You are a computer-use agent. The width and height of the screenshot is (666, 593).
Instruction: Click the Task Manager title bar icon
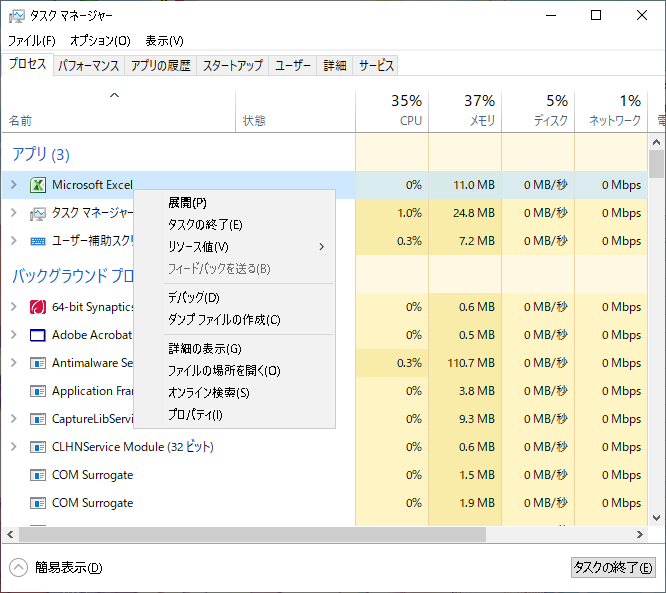pyautogui.click(x=17, y=16)
